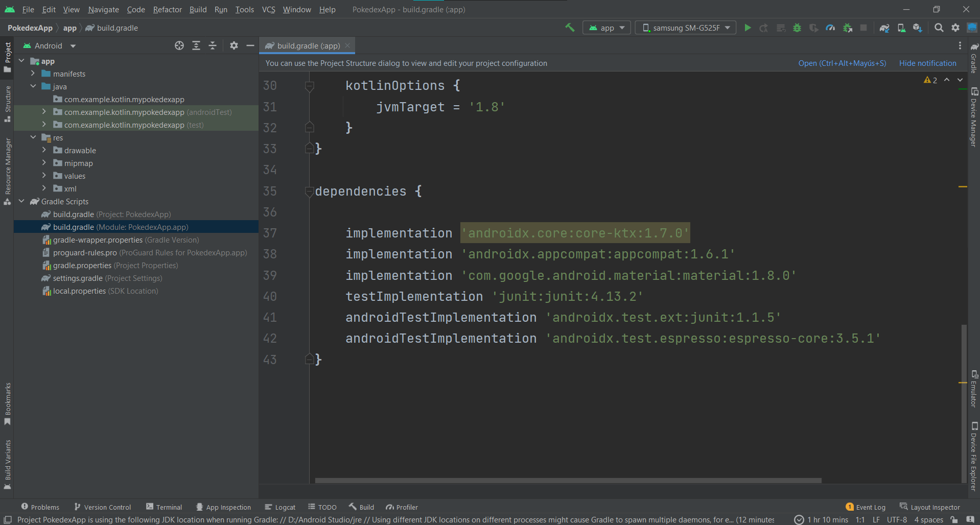Click the green Run app button

(748, 28)
